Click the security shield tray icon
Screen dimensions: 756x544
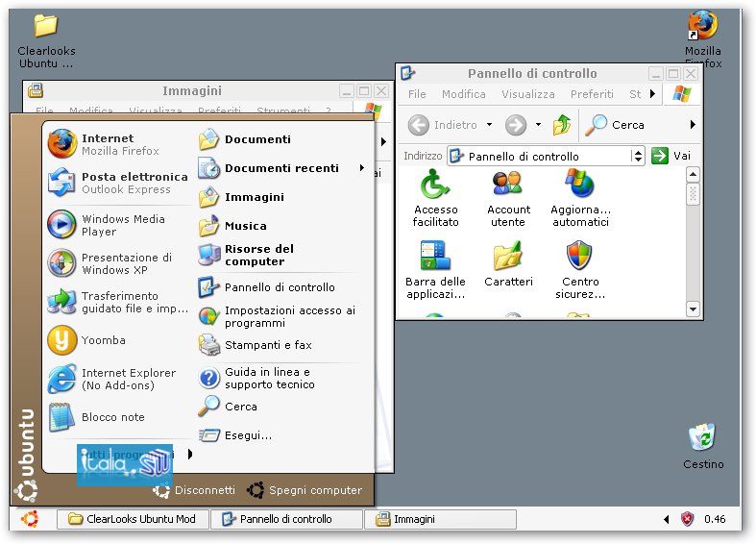pos(687,519)
